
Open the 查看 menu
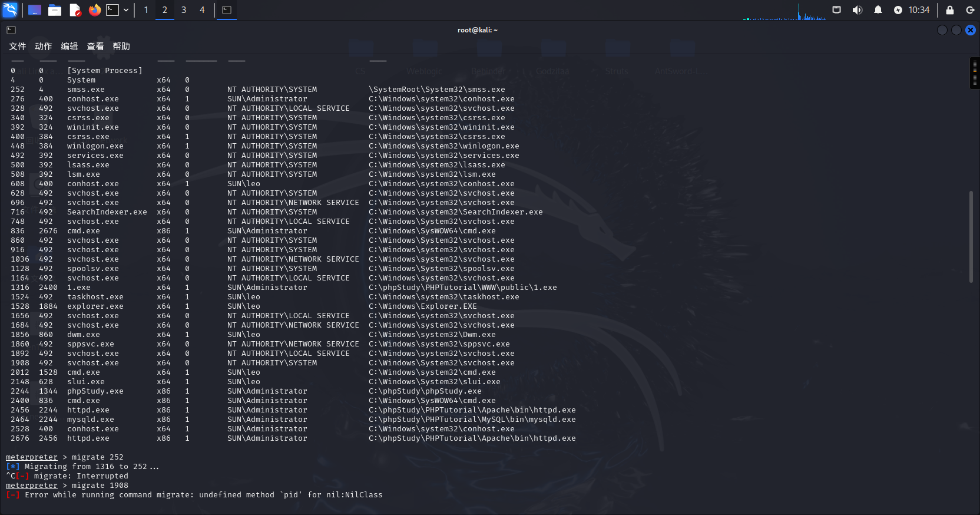95,47
